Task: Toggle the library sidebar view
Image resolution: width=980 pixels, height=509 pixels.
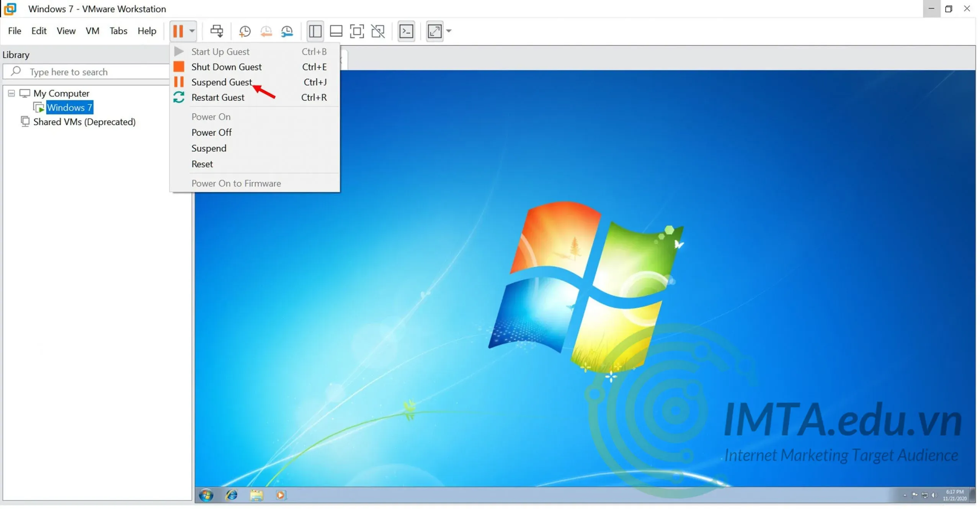Action: click(x=315, y=31)
